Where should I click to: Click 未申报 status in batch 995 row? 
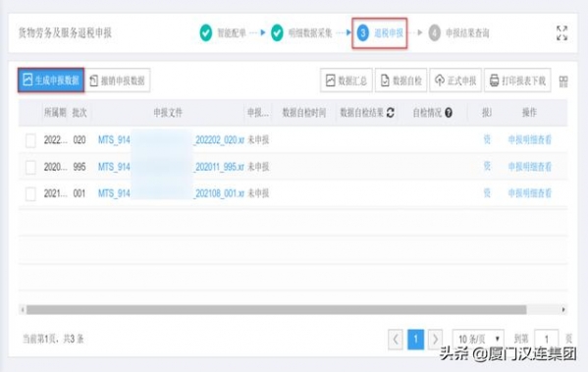(258, 167)
